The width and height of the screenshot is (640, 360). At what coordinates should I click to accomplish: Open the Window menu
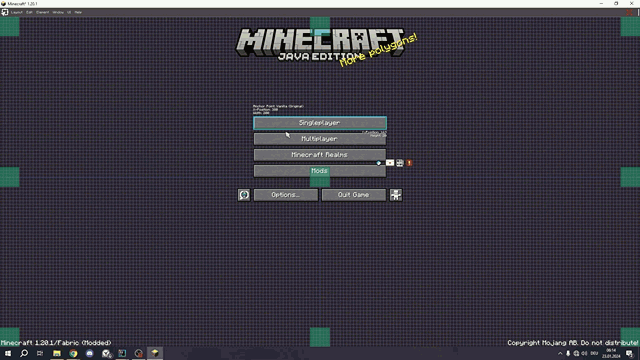[58, 12]
